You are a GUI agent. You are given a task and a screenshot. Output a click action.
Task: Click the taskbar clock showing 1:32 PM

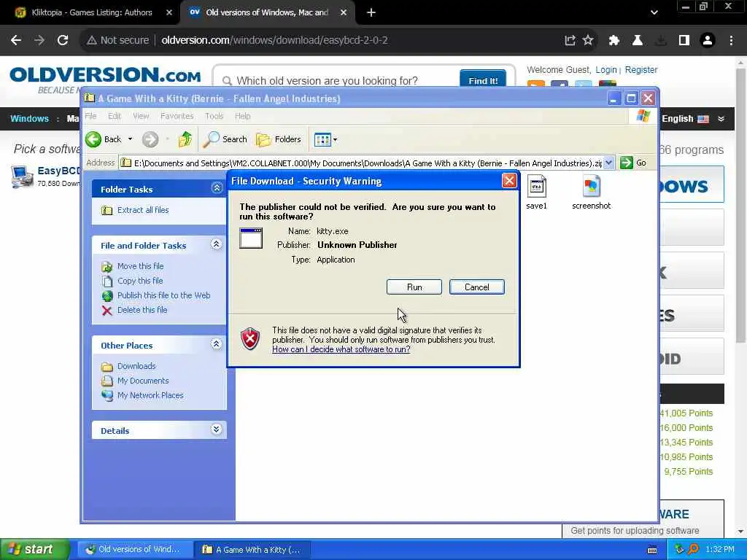pos(720,550)
